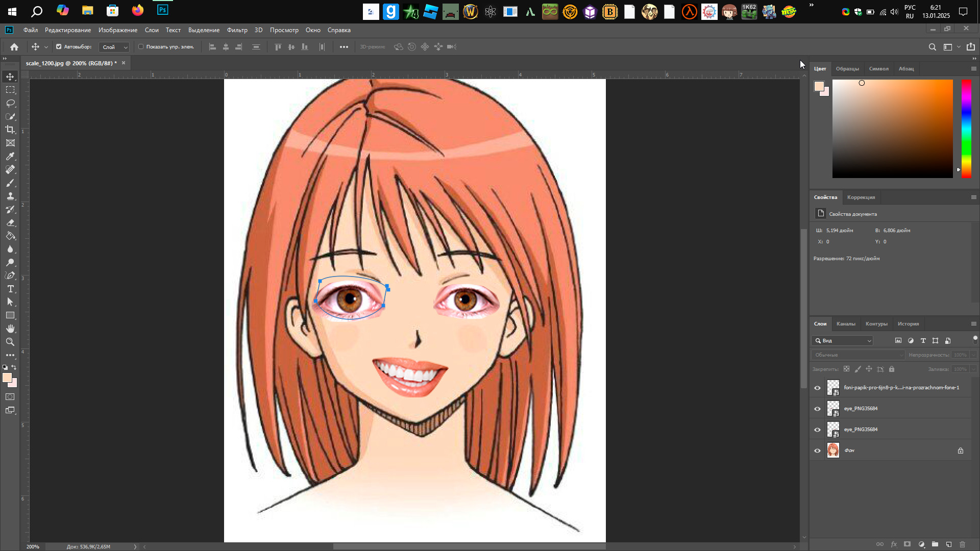Image resolution: width=980 pixels, height=551 pixels.
Task: Select the Eyedropper tool
Action: click(10, 156)
